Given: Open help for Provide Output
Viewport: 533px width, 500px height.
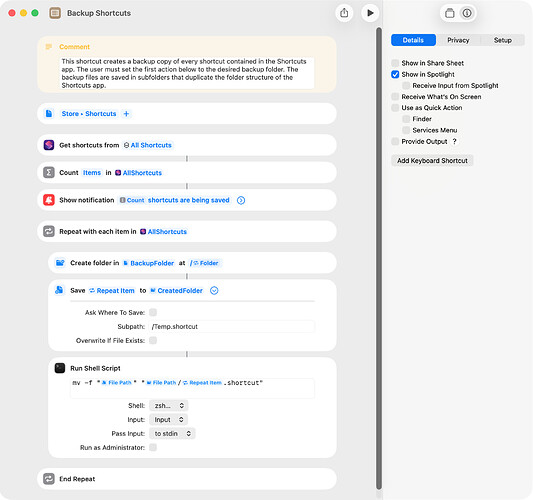Looking at the screenshot, I should click(454, 141).
